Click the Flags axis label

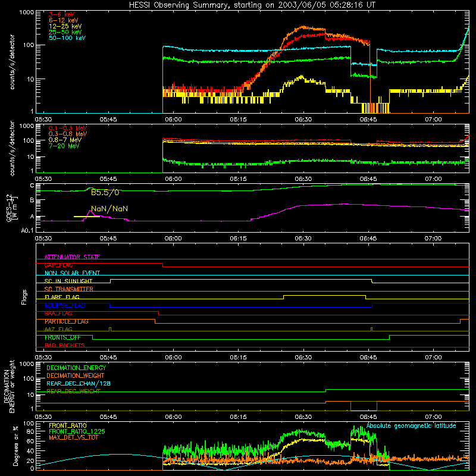pos(24,297)
